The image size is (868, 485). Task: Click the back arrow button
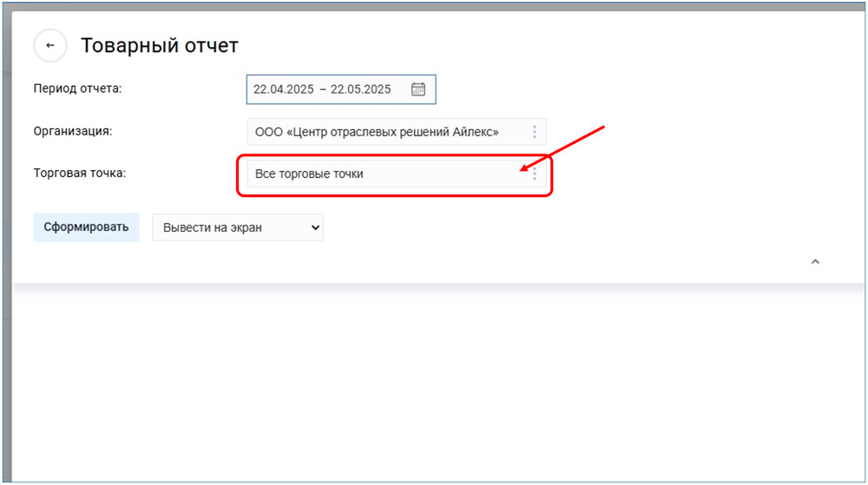click(50, 46)
